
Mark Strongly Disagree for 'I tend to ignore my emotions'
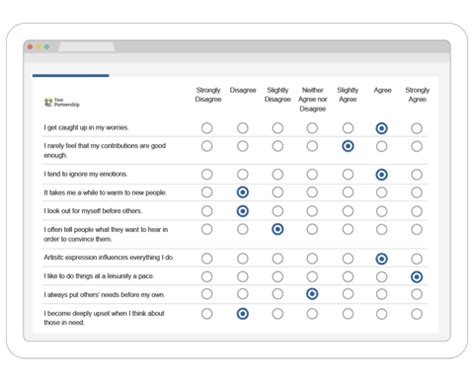pos(207,174)
